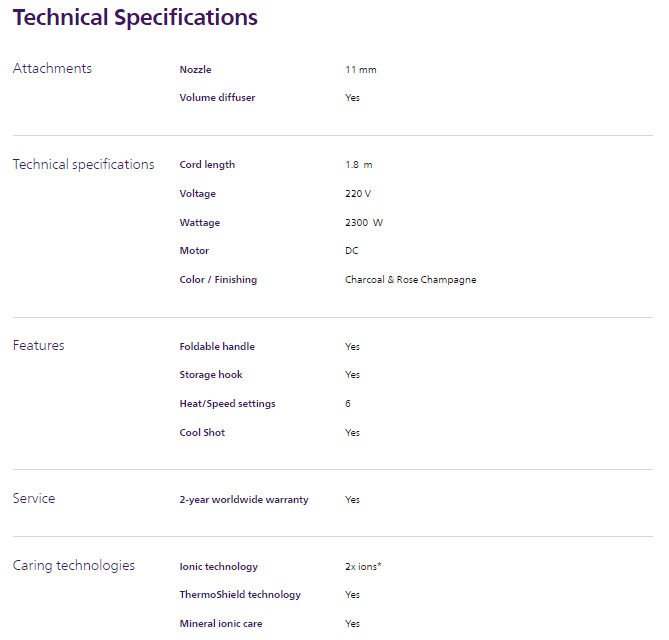Click the 11 mm nozzle value
The height and width of the screenshot is (640, 669).
click(x=360, y=70)
